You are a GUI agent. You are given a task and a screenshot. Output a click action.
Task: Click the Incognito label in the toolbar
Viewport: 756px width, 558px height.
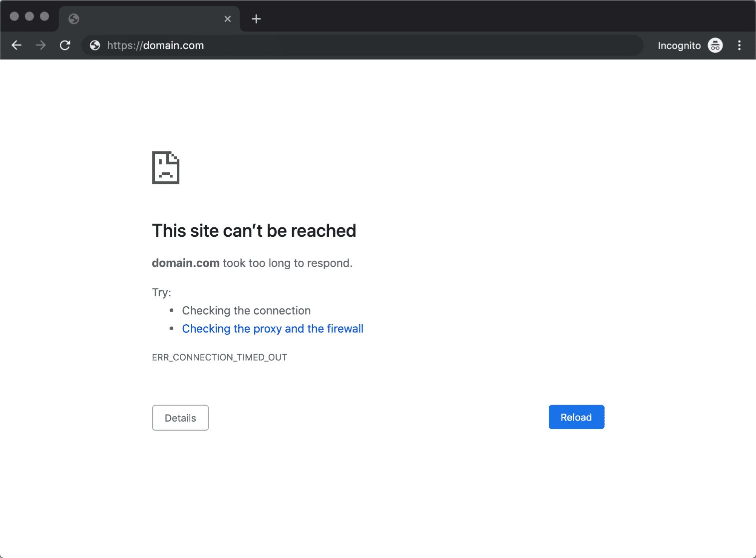coord(679,45)
